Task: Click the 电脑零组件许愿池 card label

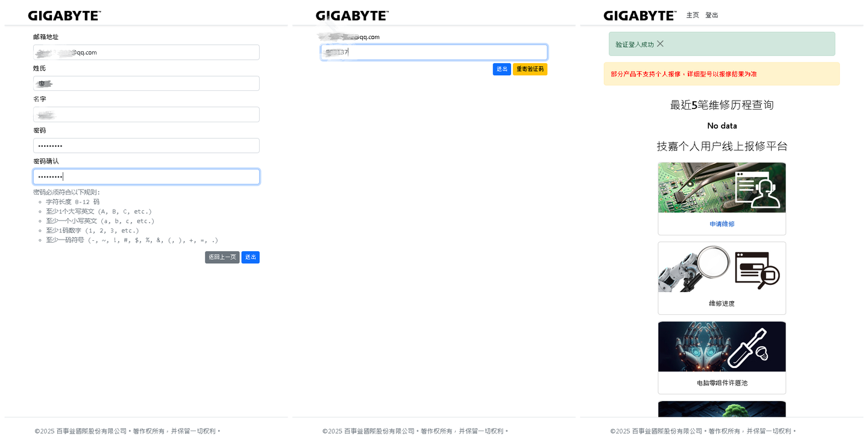Action: pos(722,383)
